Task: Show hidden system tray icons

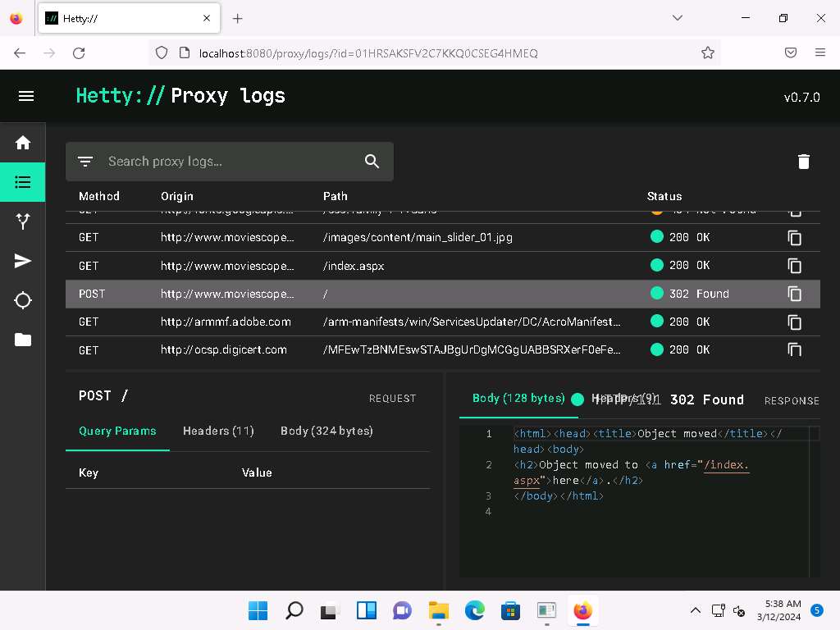Action: click(x=695, y=610)
